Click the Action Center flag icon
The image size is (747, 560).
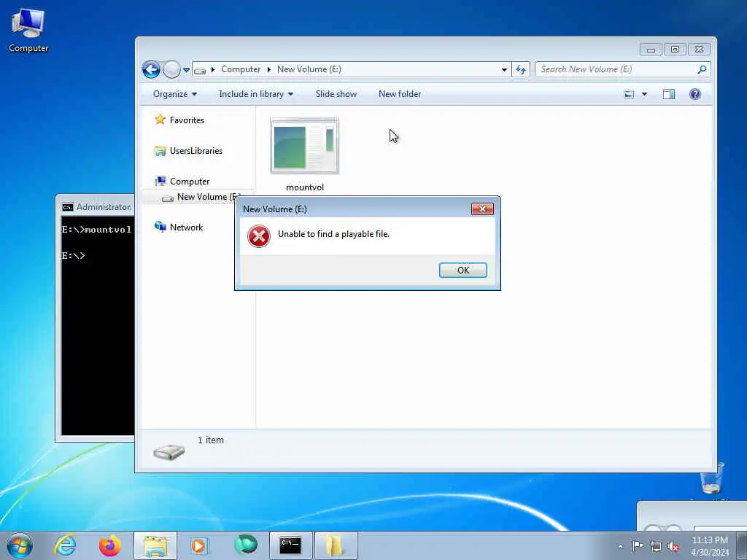tap(638, 546)
